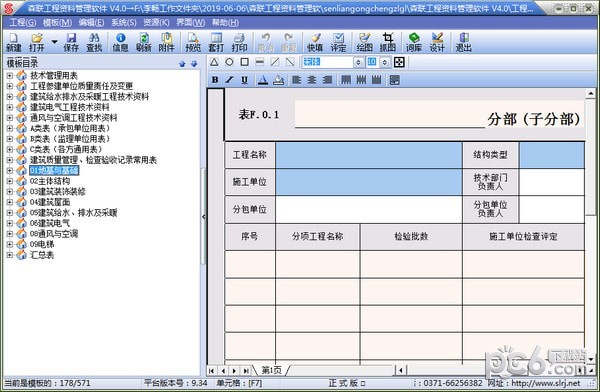Click the 保存 (Save) toolbar icon
Image resolution: width=600 pixels, height=392 pixels.
click(71, 42)
